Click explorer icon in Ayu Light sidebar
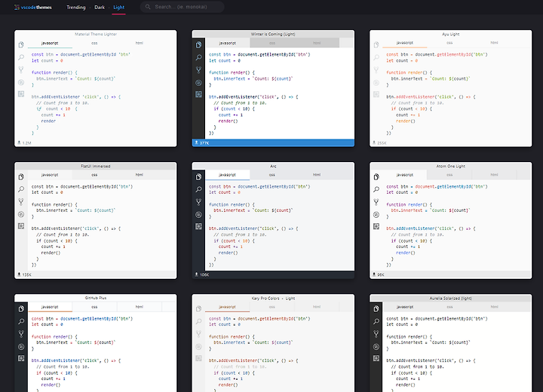 pyautogui.click(x=376, y=44)
